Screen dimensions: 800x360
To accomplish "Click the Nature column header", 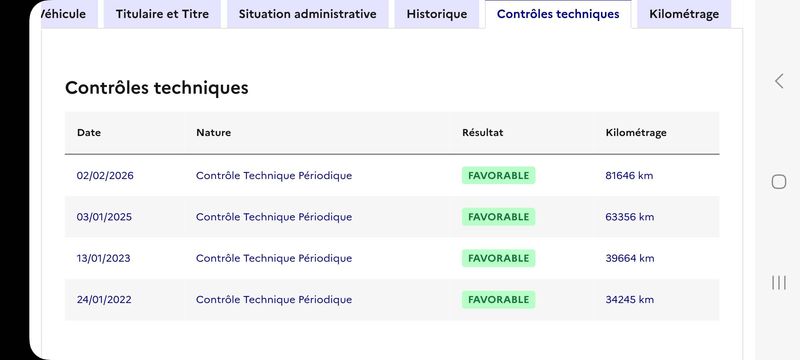I will click(213, 133).
